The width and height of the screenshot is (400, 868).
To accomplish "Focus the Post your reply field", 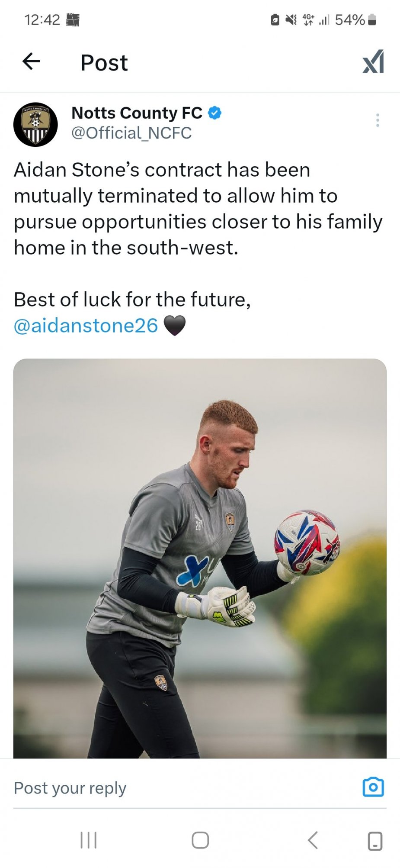I will coord(173,788).
